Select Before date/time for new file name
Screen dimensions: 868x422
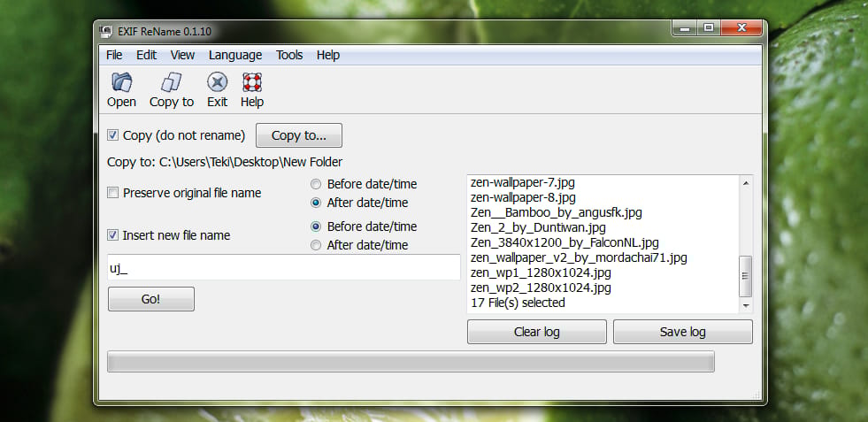(x=316, y=226)
